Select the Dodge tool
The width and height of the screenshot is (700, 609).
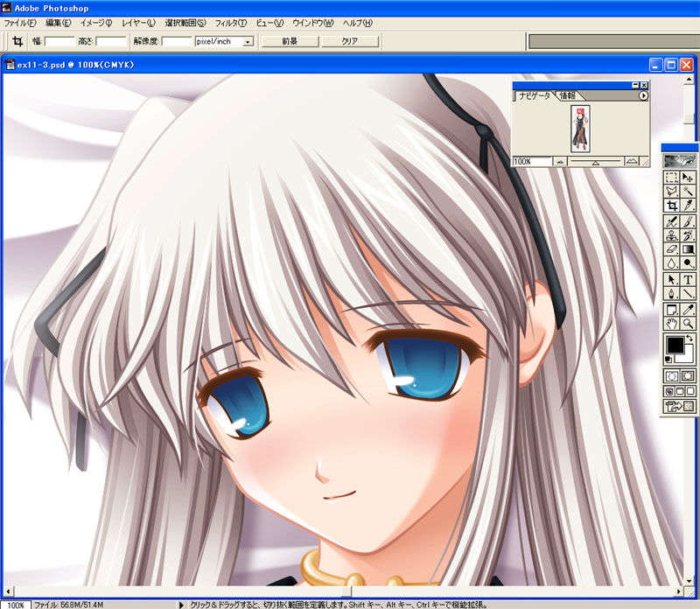coord(688,263)
